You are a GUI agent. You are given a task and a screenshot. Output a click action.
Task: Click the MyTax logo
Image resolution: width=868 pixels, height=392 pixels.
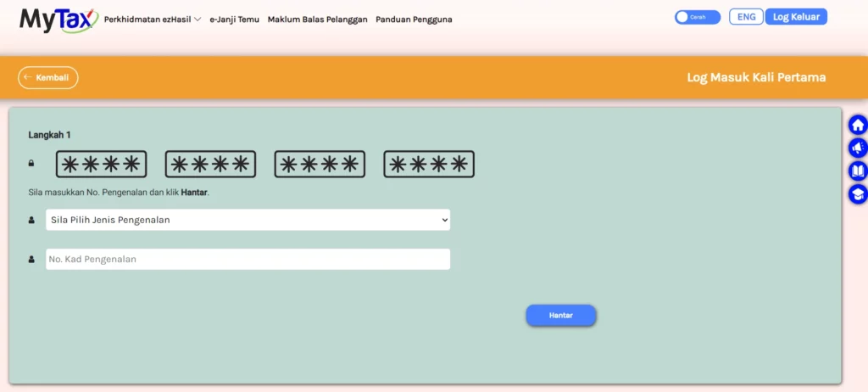point(53,18)
